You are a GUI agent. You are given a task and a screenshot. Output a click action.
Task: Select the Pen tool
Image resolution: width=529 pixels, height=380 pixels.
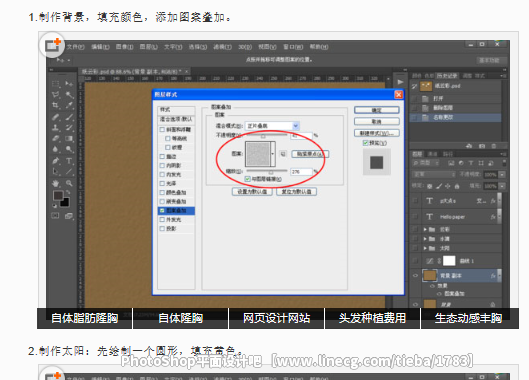55,161
